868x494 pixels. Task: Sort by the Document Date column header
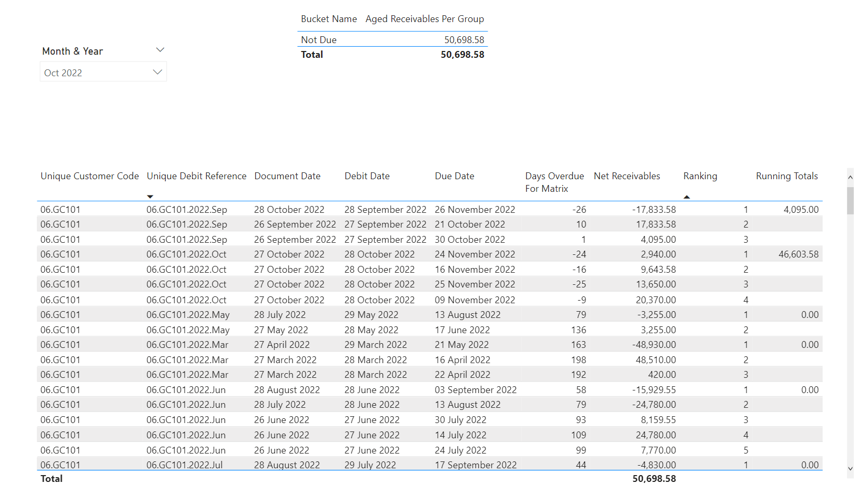click(x=287, y=176)
